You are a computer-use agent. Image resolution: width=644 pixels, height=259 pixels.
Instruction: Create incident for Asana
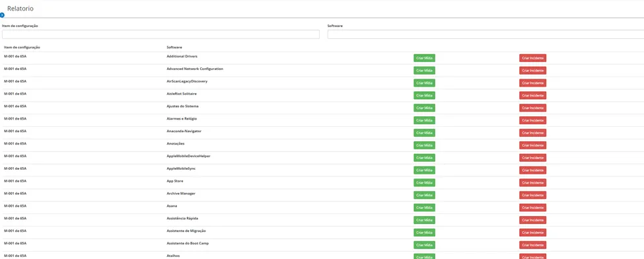click(x=532, y=207)
